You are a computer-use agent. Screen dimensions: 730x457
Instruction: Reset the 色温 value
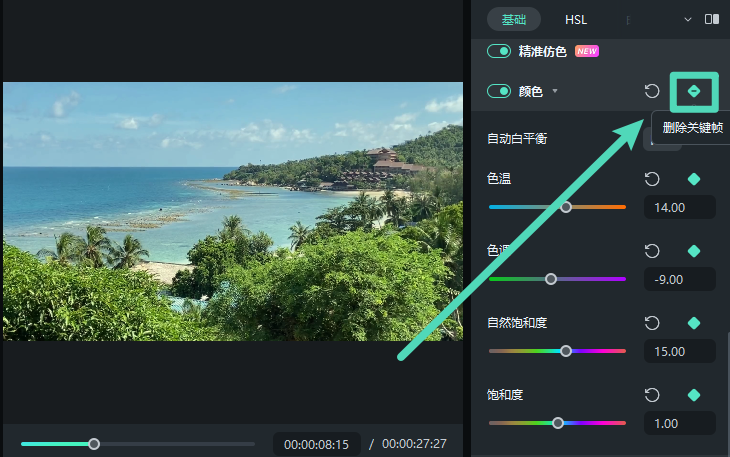click(x=652, y=179)
